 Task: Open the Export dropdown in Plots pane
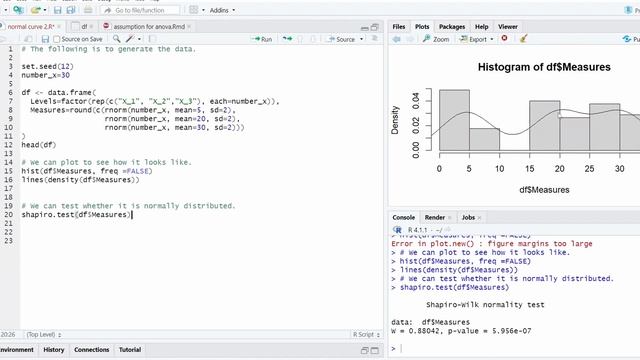(x=492, y=39)
